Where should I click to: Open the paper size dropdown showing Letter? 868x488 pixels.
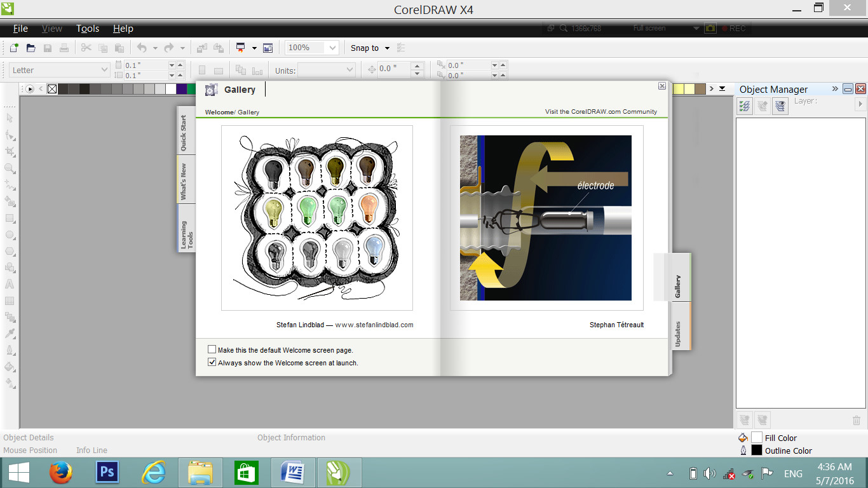tap(105, 69)
